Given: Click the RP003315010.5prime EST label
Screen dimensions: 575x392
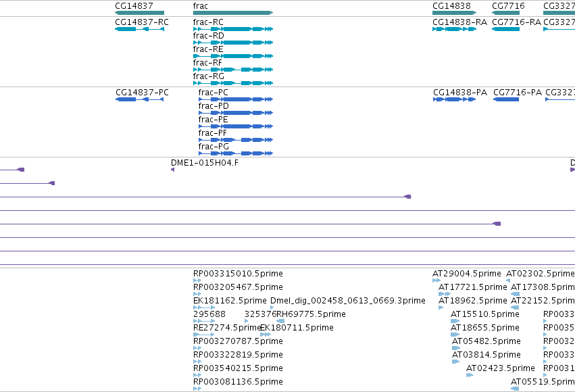Looking at the screenshot, I should point(238,274).
